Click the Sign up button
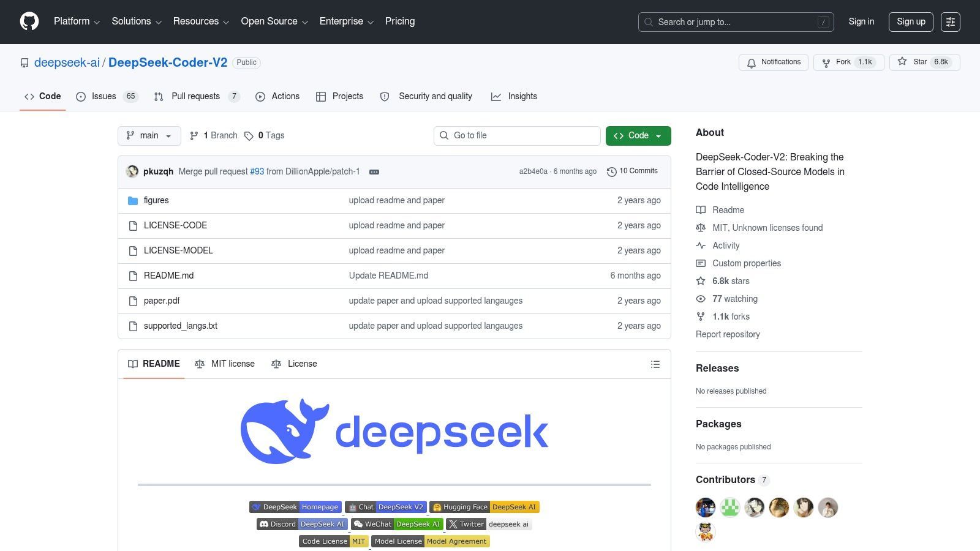 point(911,21)
